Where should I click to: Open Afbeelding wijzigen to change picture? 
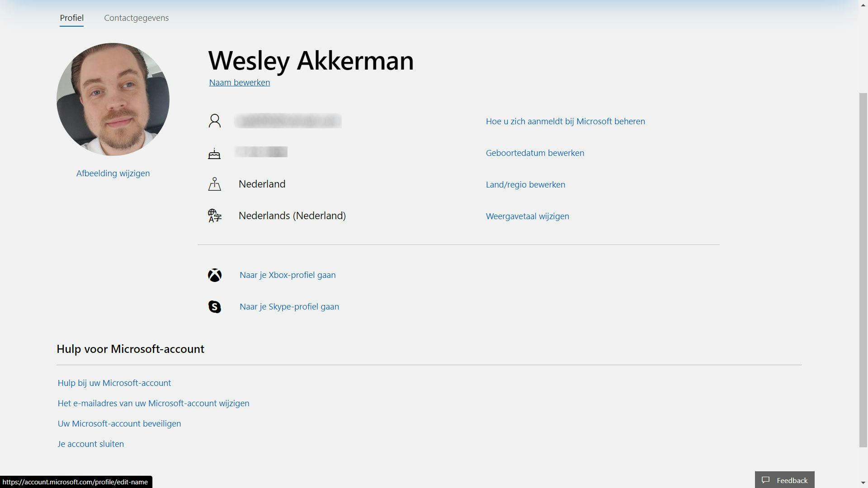pyautogui.click(x=113, y=174)
